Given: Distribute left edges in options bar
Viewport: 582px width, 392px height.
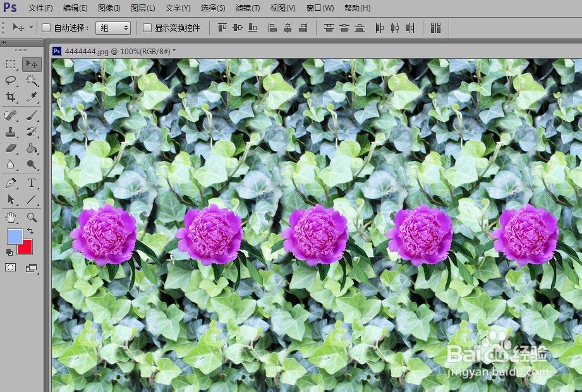Looking at the screenshot, I should click(x=379, y=27).
